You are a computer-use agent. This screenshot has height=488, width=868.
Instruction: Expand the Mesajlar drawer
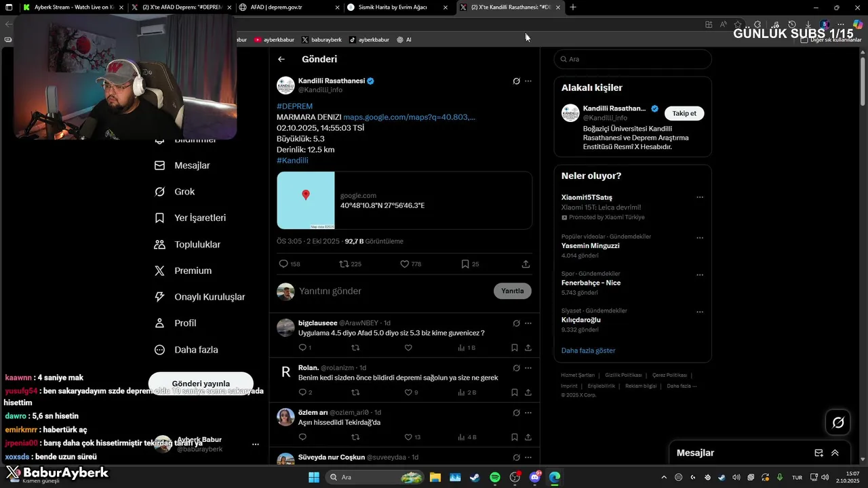click(835, 453)
